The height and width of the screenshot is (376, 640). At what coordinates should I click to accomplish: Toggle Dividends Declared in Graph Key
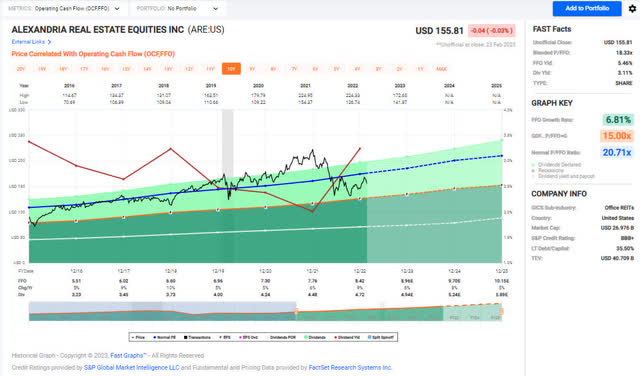tap(556, 165)
